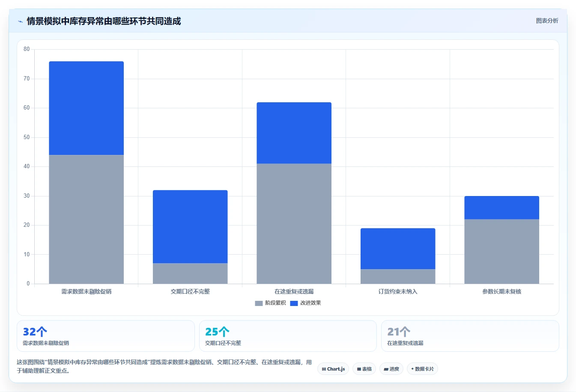Select the 数据卡片 tag chip

click(422, 369)
